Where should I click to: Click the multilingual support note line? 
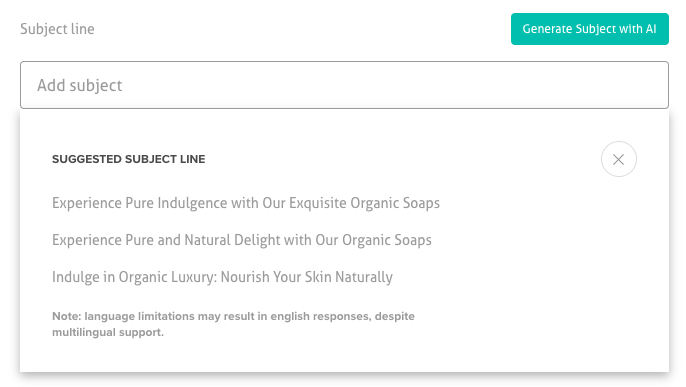pyautogui.click(x=108, y=332)
